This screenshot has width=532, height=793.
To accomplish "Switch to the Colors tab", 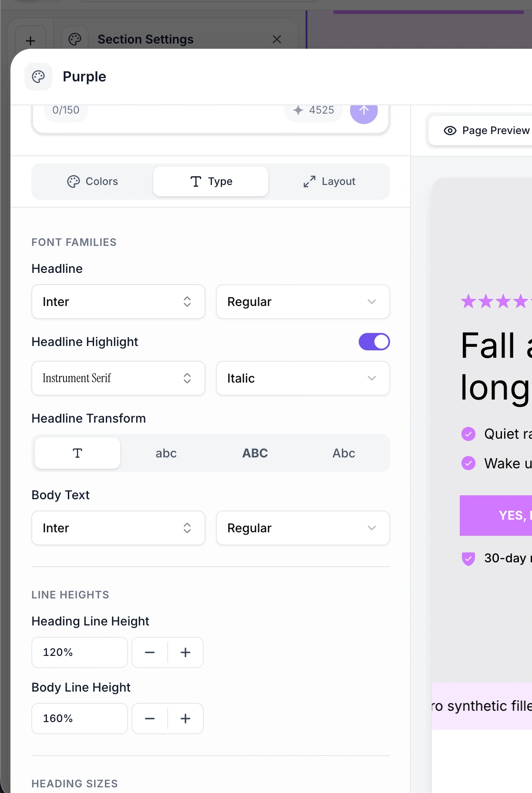I will (93, 181).
